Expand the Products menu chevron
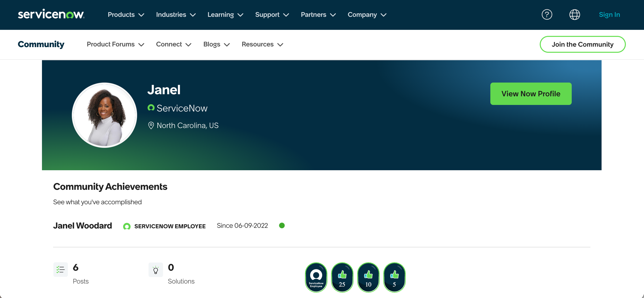Viewport: 644px width, 298px height. tap(141, 15)
